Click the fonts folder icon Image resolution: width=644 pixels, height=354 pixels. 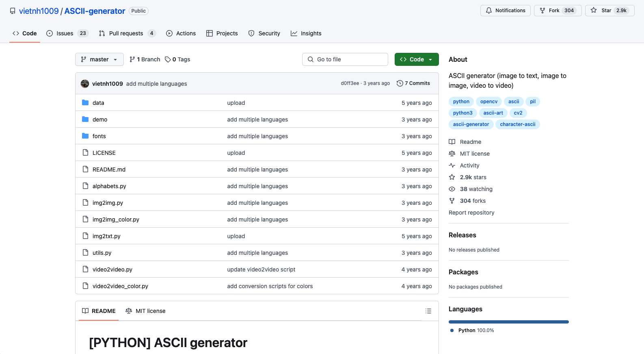[x=85, y=136]
